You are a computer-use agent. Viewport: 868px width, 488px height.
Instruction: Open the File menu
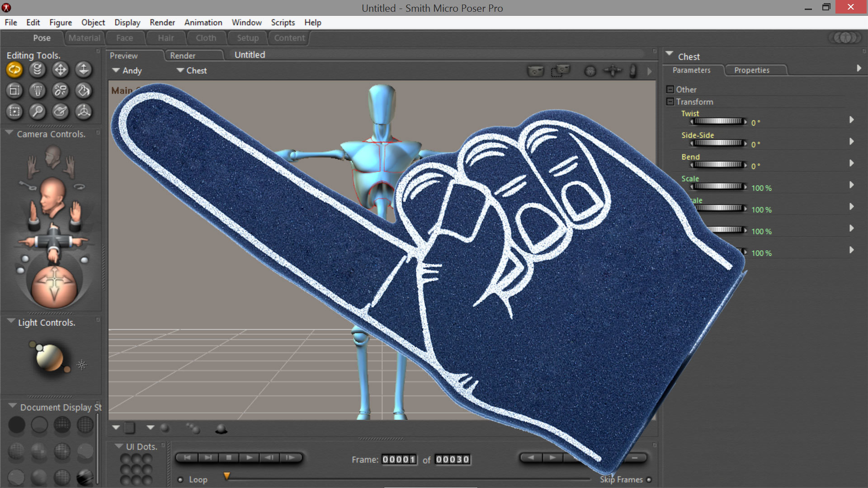tap(11, 23)
